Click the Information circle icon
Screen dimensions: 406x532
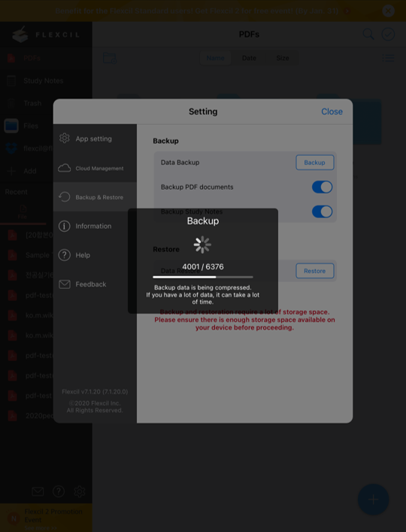pyautogui.click(x=65, y=226)
